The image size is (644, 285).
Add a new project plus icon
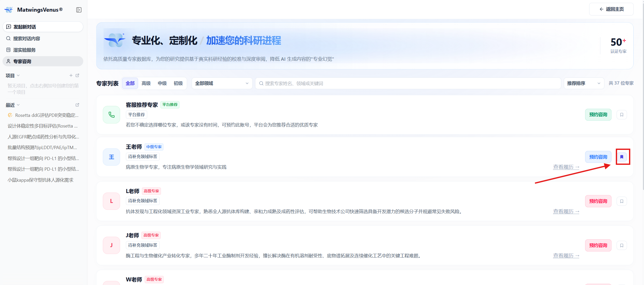pos(71,75)
